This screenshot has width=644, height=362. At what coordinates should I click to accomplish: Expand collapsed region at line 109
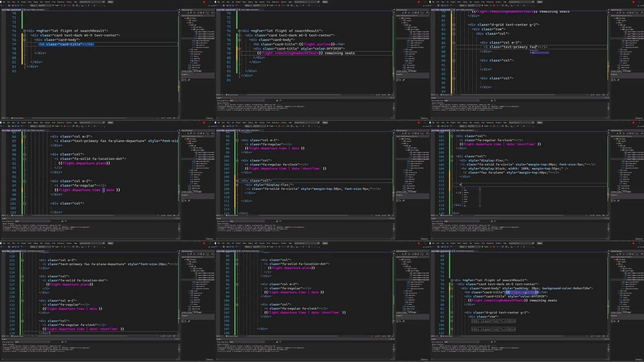point(452,329)
